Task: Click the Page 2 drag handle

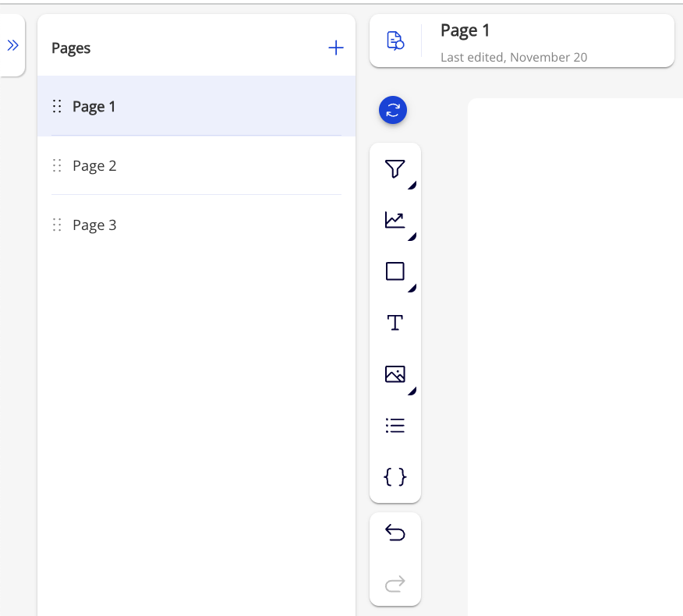Action: tap(56, 166)
